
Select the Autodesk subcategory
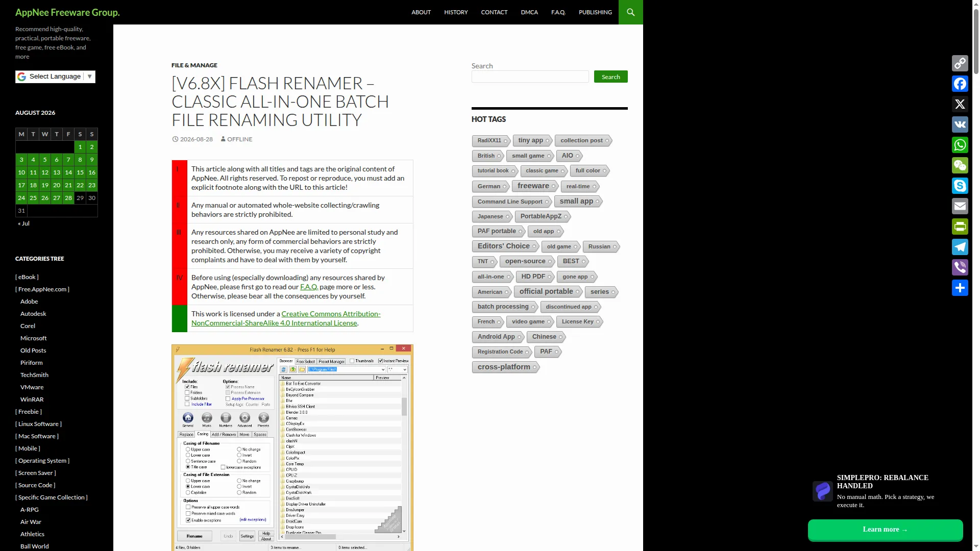pyautogui.click(x=33, y=314)
